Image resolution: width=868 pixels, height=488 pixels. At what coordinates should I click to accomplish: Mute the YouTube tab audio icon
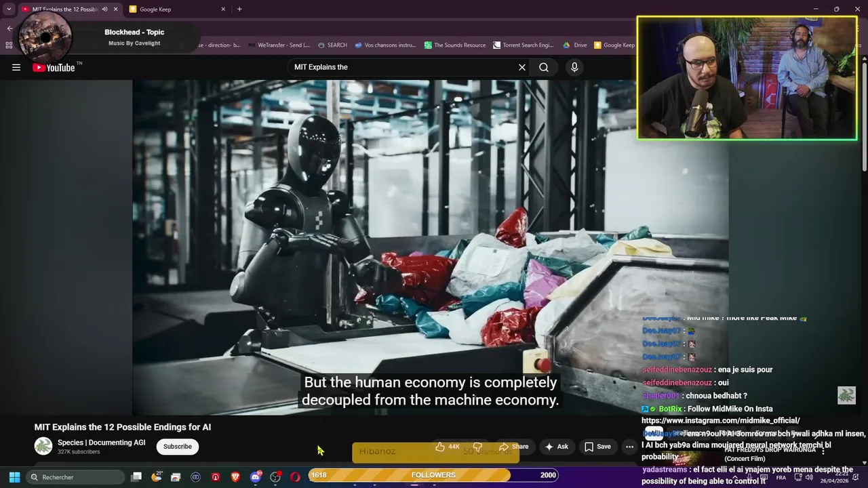click(x=104, y=9)
